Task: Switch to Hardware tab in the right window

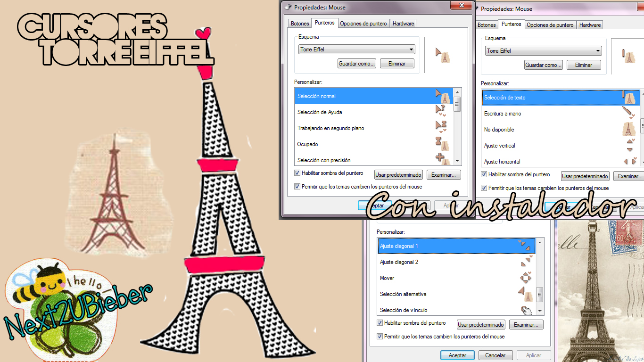Action: coord(590,25)
